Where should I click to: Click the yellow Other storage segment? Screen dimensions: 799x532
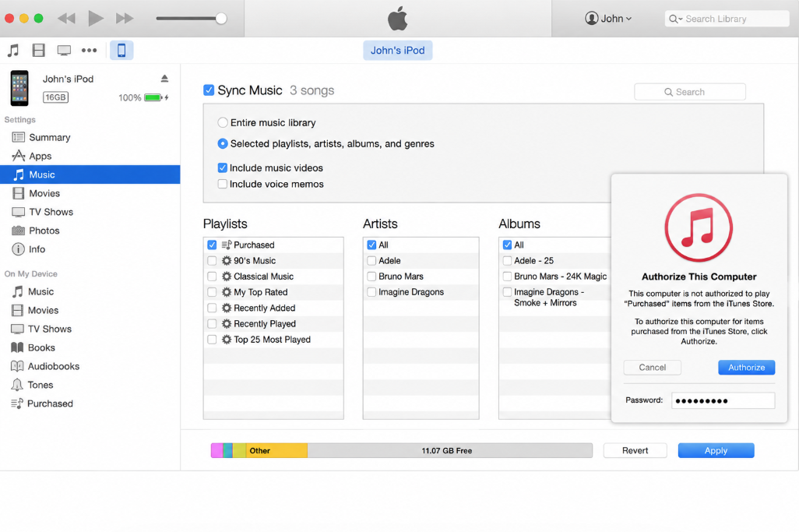pyautogui.click(x=276, y=450)
